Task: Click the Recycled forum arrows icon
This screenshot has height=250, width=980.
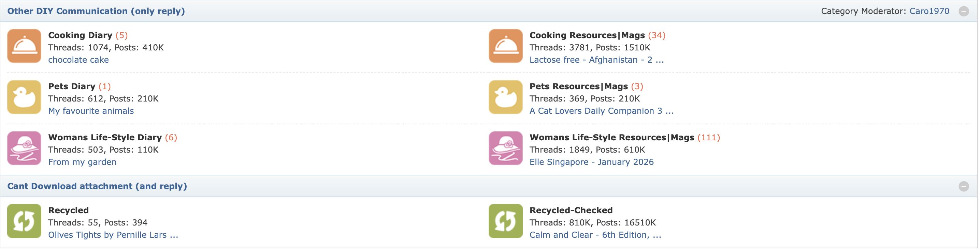Action: [24, 221]
